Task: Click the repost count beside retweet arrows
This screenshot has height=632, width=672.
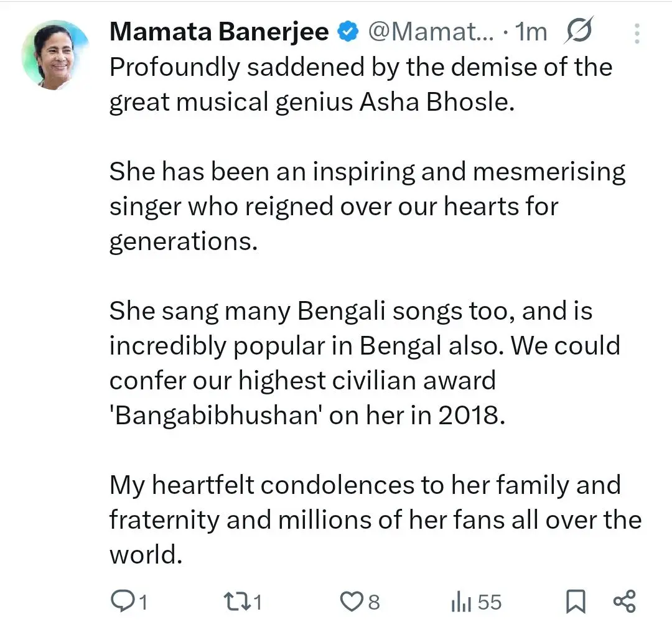Action: click(x=257, y=602)
